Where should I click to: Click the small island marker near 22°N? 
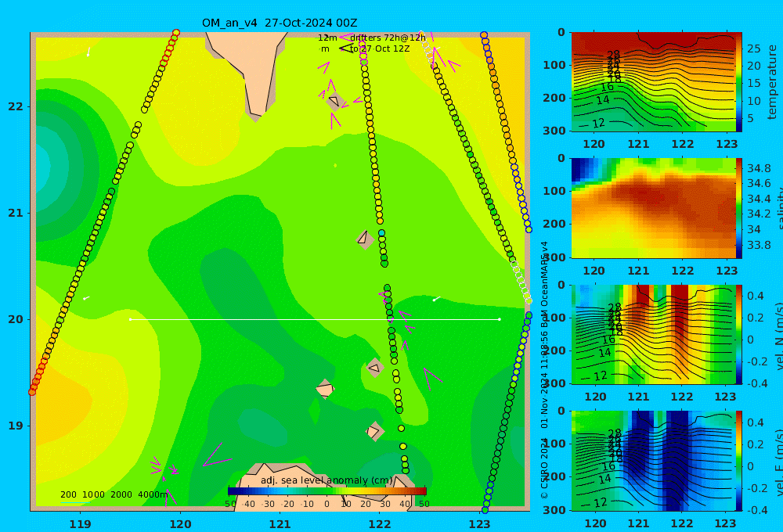[334, 101]
